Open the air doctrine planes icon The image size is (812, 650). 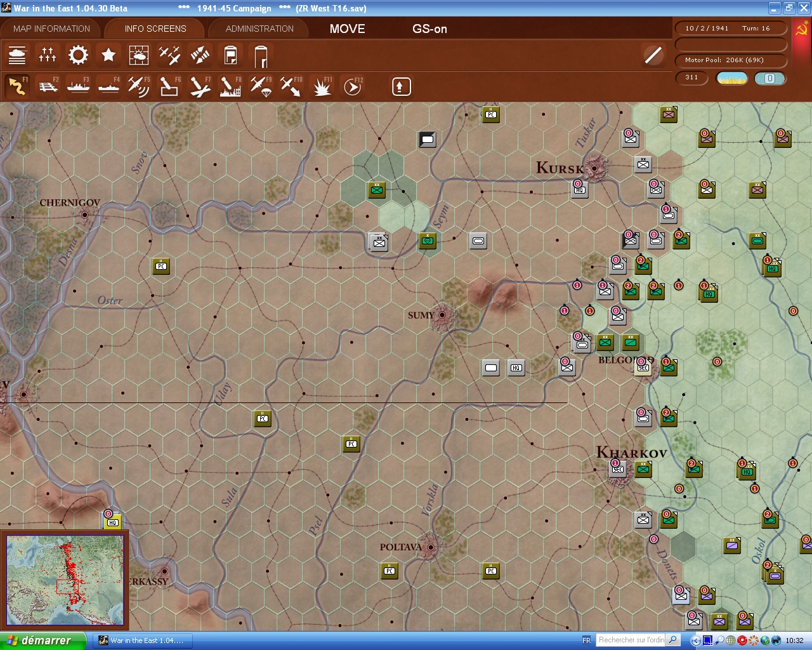pos(169,56)
